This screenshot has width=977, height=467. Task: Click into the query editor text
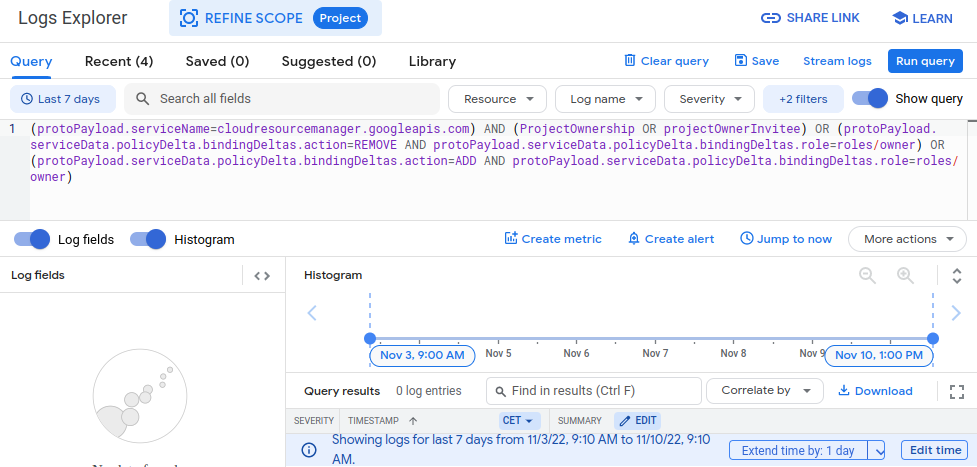pyautogui.click(x=492, y=153)
